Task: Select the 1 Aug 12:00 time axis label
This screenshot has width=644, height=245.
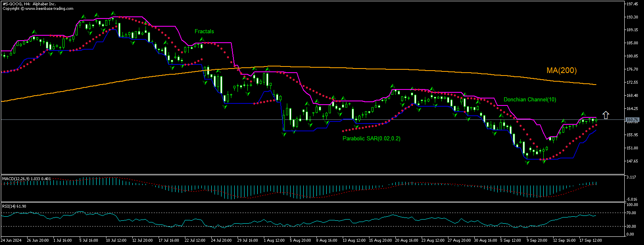Action: pyautogui.click(x=273, y=239)
